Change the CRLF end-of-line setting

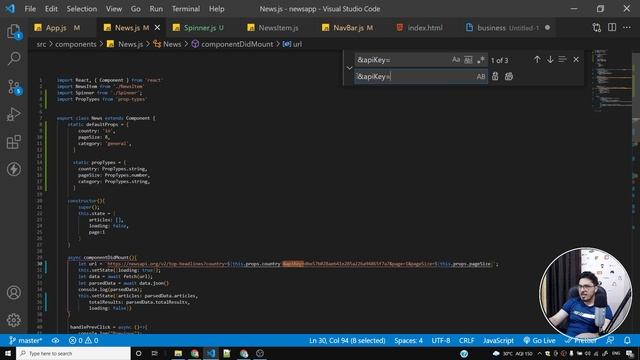467,340
